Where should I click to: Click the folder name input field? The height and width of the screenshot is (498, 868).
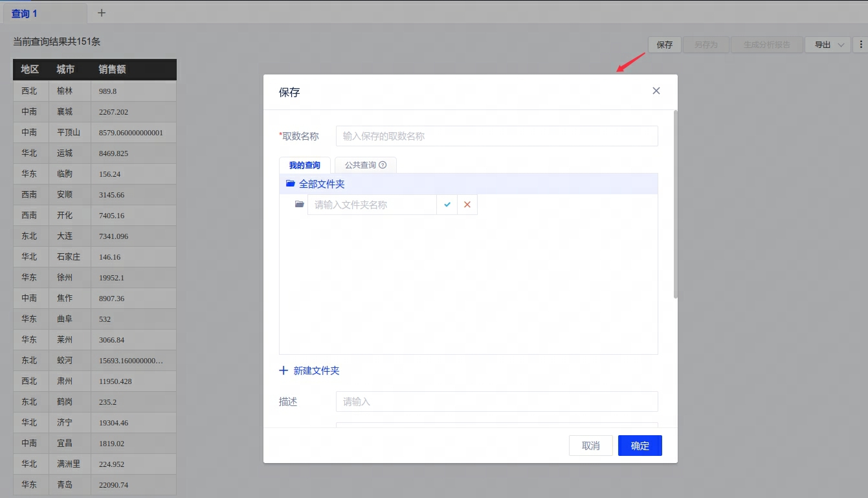click(x=372, y=205)
